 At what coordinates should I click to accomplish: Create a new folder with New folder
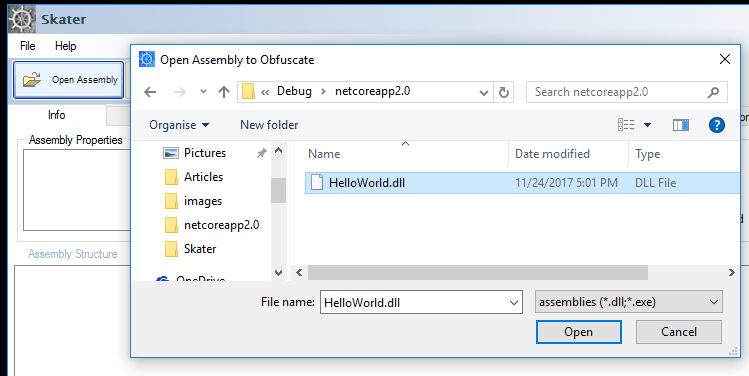[269, 125]
